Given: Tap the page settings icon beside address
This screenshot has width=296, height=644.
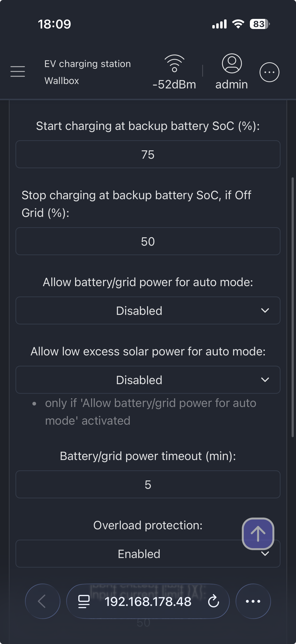Looking at the screenshot, I should point(84,602).
